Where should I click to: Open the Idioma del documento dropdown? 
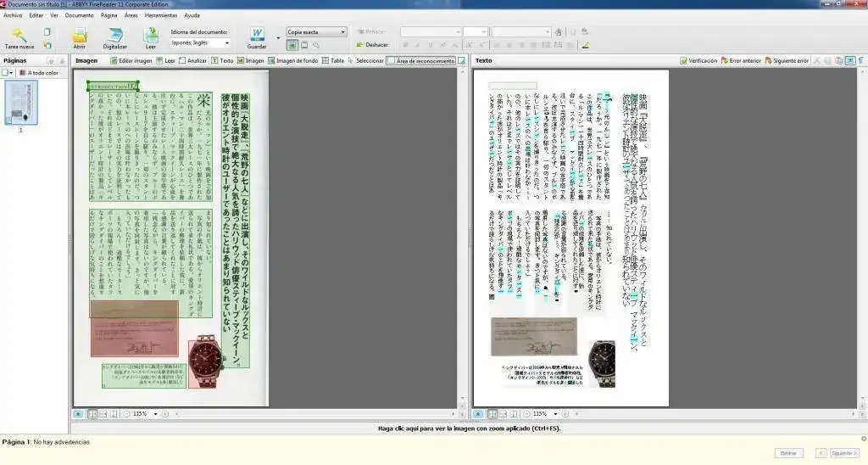click(200, 42)
